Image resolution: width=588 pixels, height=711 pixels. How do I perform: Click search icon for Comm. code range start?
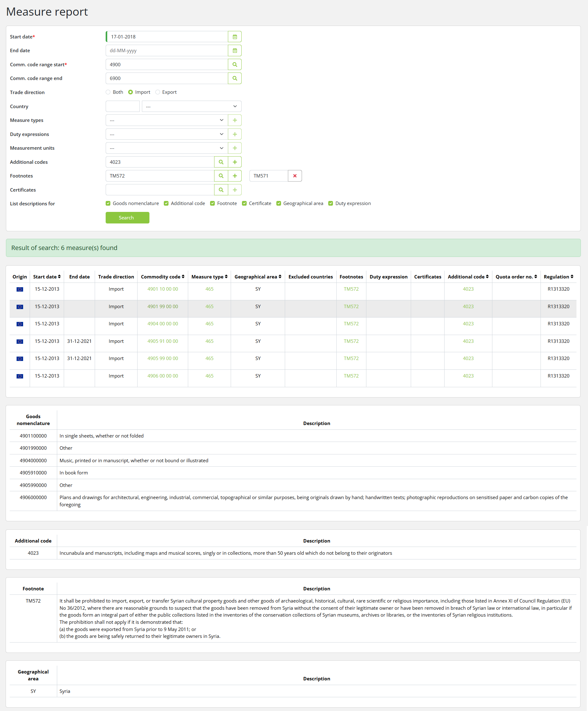click(234, 64)
